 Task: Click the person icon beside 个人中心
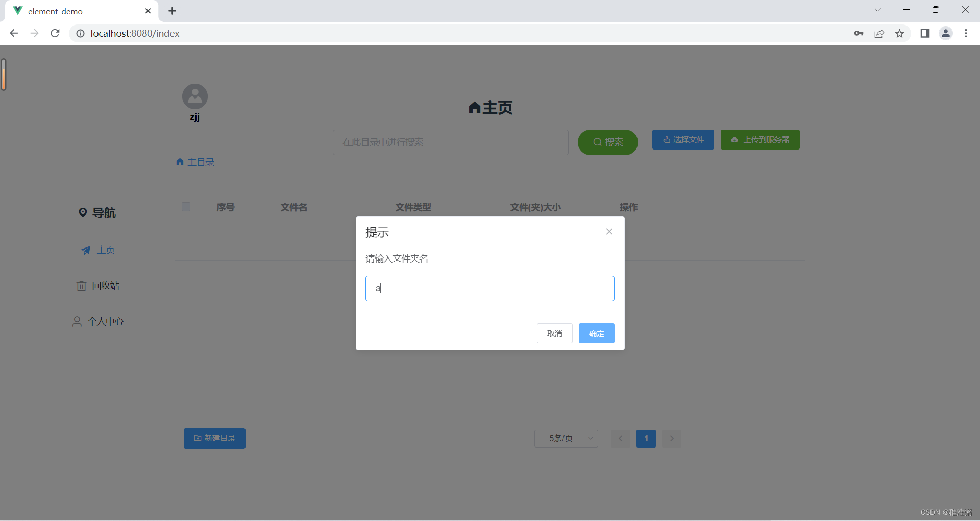[x=77, y=321]
